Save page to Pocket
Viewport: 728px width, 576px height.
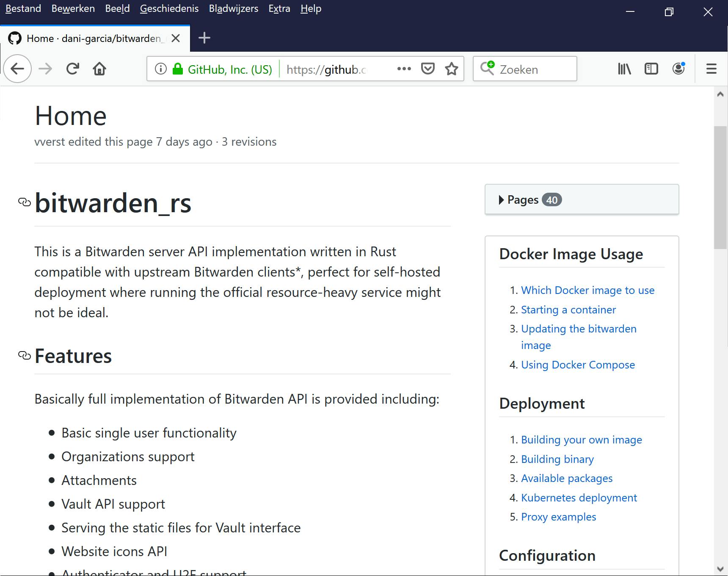click(x=428, y=69)
